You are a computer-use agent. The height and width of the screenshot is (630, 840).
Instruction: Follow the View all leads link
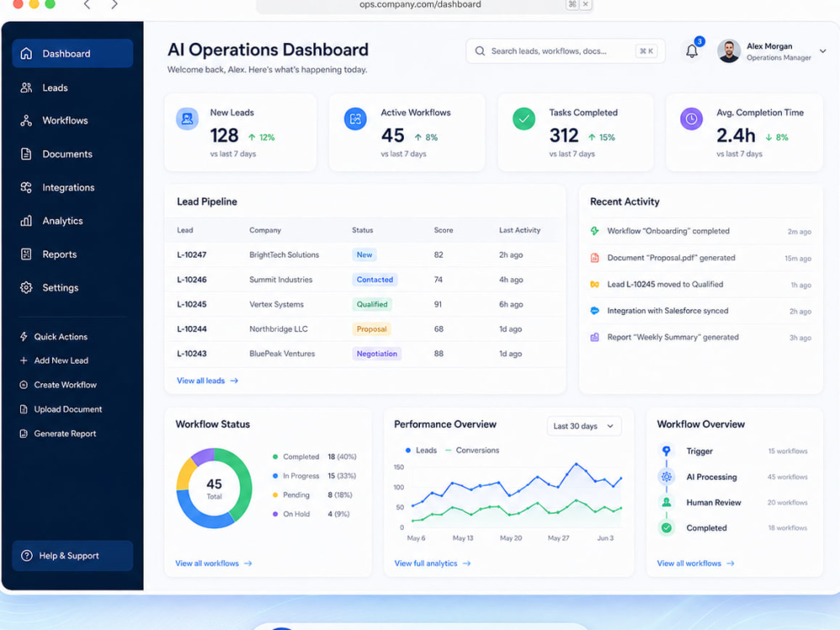(x=207, y=381)
